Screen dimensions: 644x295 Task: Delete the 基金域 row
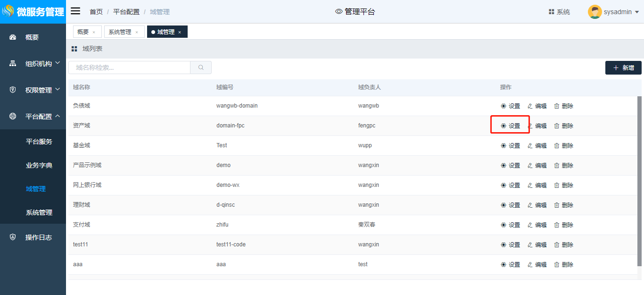click(x=563, y=146)
